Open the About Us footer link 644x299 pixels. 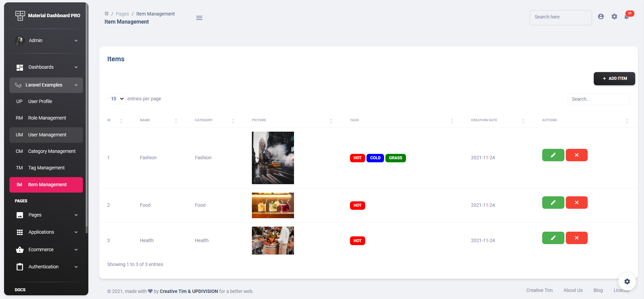[x=573, y=290]
